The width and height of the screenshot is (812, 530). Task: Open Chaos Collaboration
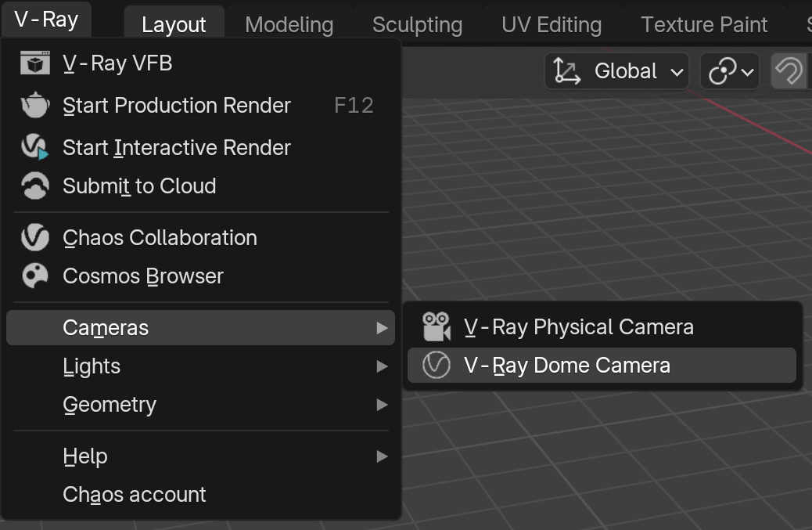coord(200,238)
